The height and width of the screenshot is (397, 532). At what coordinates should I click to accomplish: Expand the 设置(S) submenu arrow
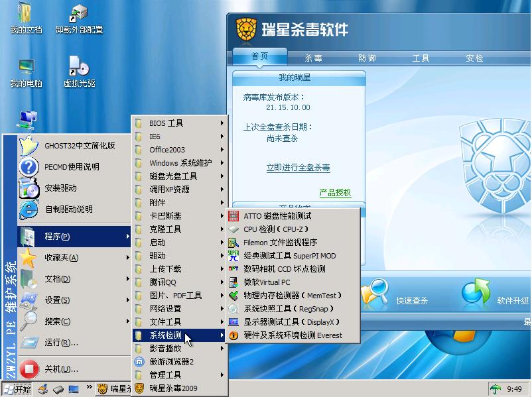pos(127,300)
